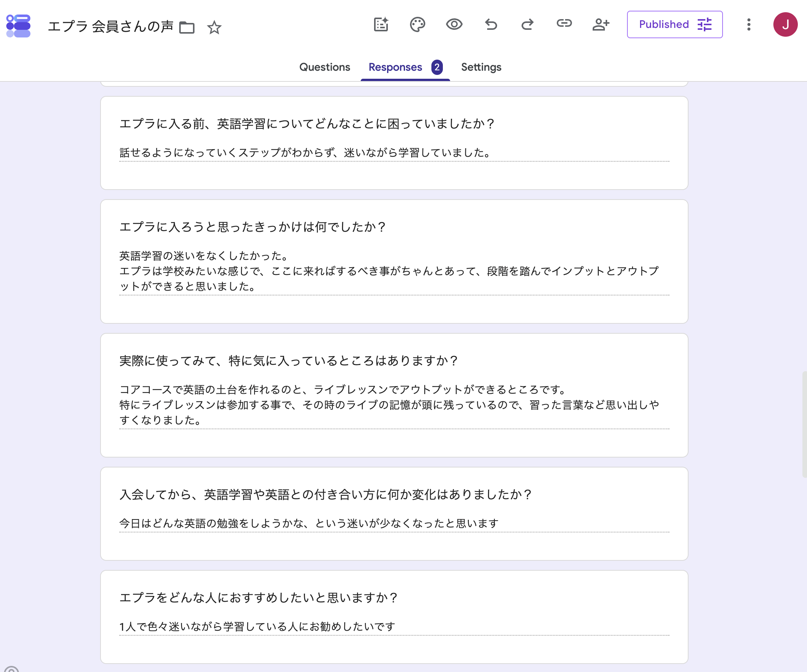Click question 実際に使ってみて、特に気に入っている

tap(288, 360)
